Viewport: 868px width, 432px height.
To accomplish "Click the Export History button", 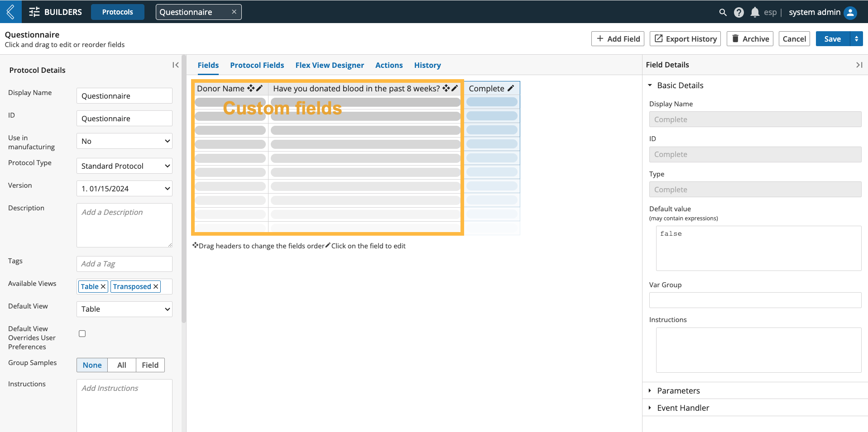I will coord(685,39).
